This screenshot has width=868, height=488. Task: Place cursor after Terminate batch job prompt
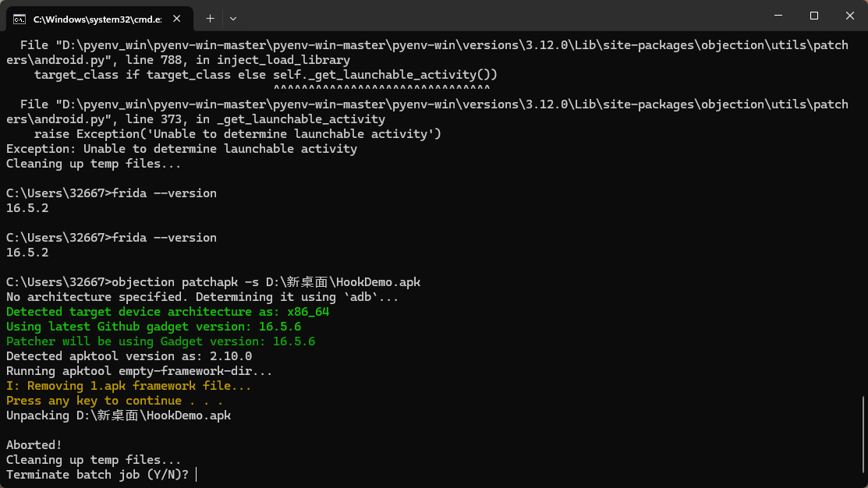click(x=197, y=475)
